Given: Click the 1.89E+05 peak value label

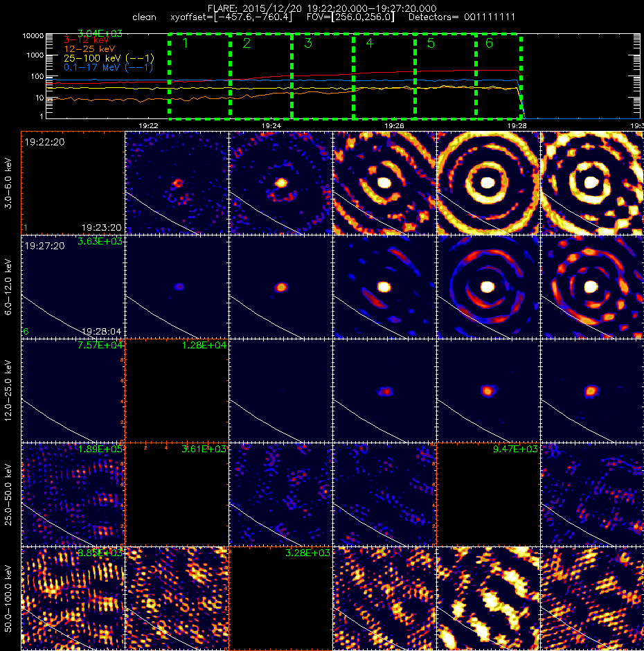Looking at the screenshot, I should (100, 449).
